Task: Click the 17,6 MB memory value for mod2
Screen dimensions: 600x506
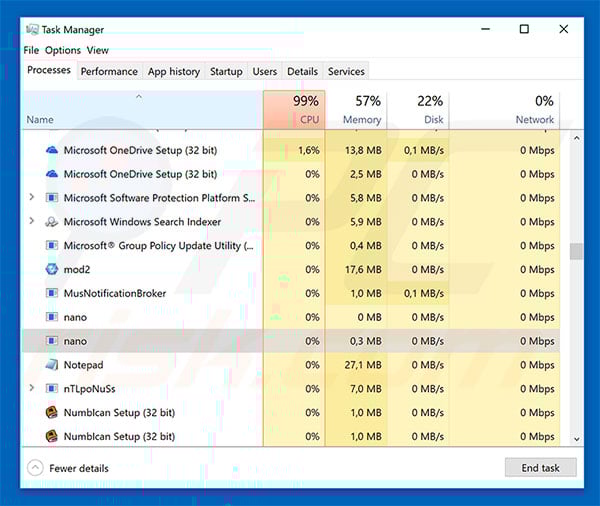Action: point(363,269)
